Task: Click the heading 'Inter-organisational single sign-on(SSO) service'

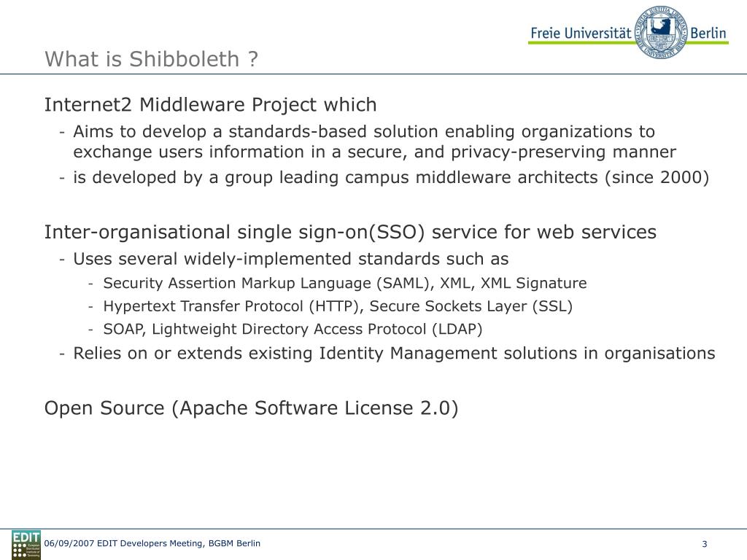Action: click(350, 232)
